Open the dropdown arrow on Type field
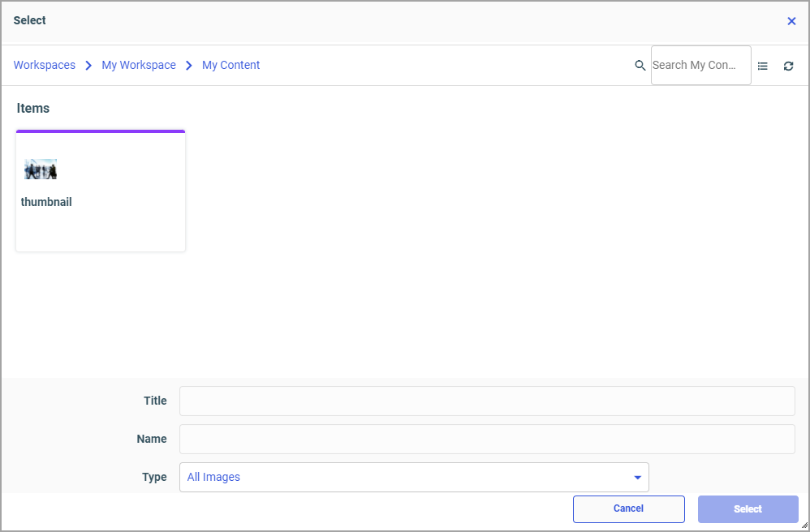 pyautogui.click(x=637, y=478)
